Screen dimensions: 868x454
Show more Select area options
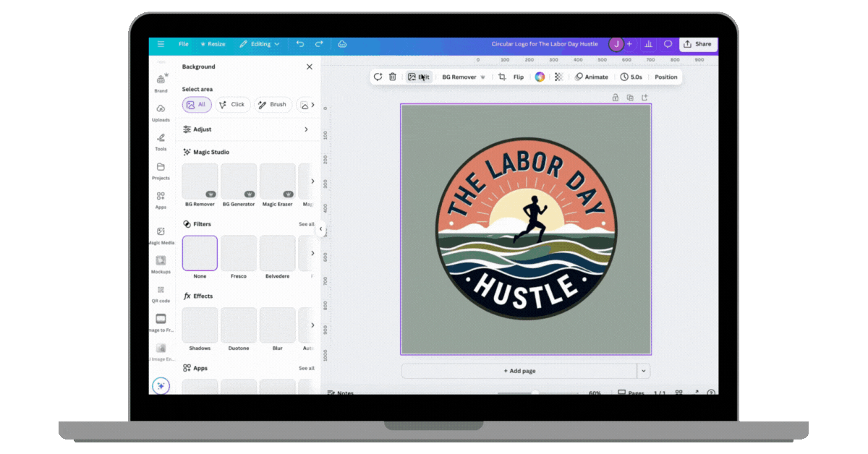click(x=312, y=105)
